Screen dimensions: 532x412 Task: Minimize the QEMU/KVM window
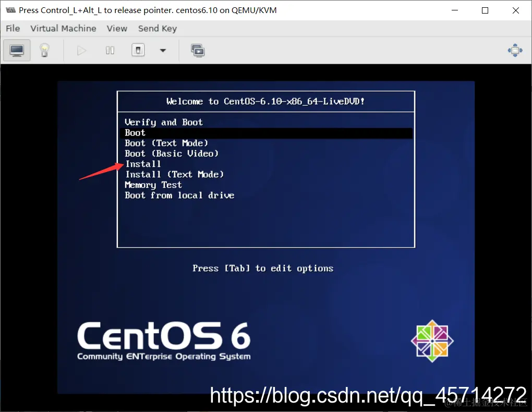coord(455,10)
